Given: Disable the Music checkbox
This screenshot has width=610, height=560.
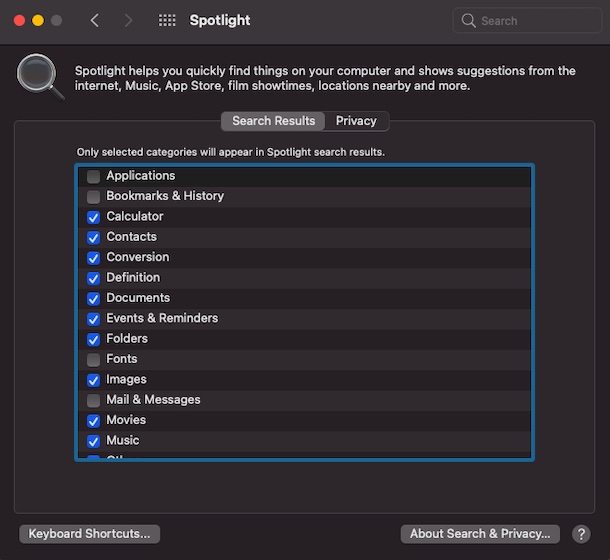Looking at the screenshot, I should (93, 441).
